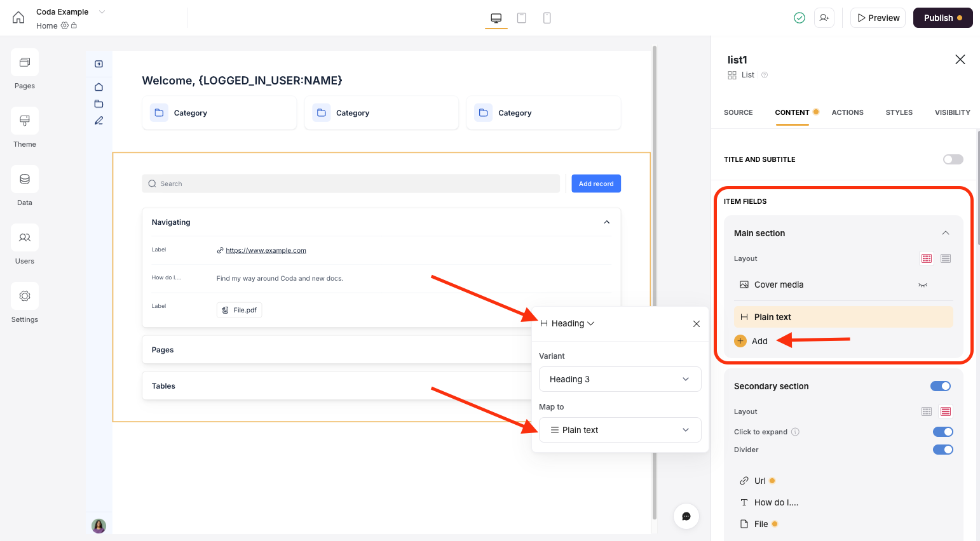This screenshot has height=541, width=980.
Task: Click the Publish button
Action: (x=943, y=18)
